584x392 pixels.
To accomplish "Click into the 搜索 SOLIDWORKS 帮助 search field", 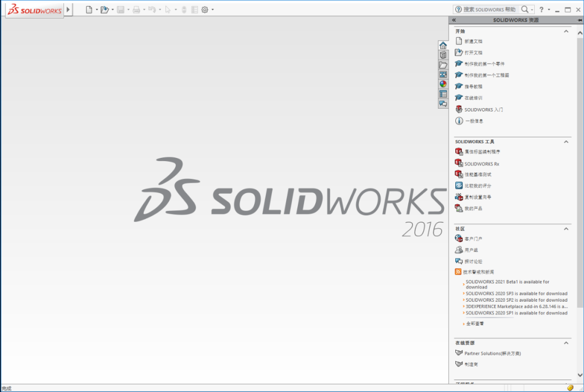I will (x=489, y=9).
